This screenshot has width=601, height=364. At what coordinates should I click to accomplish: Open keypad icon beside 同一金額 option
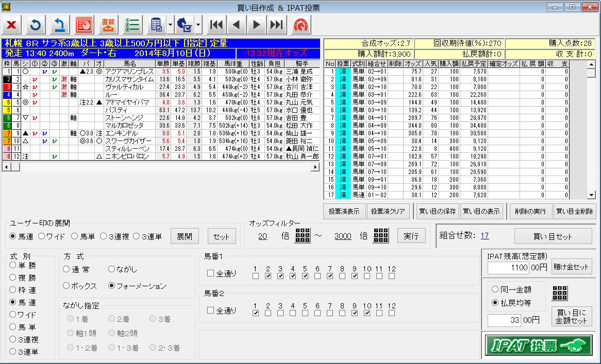[560, 293]
